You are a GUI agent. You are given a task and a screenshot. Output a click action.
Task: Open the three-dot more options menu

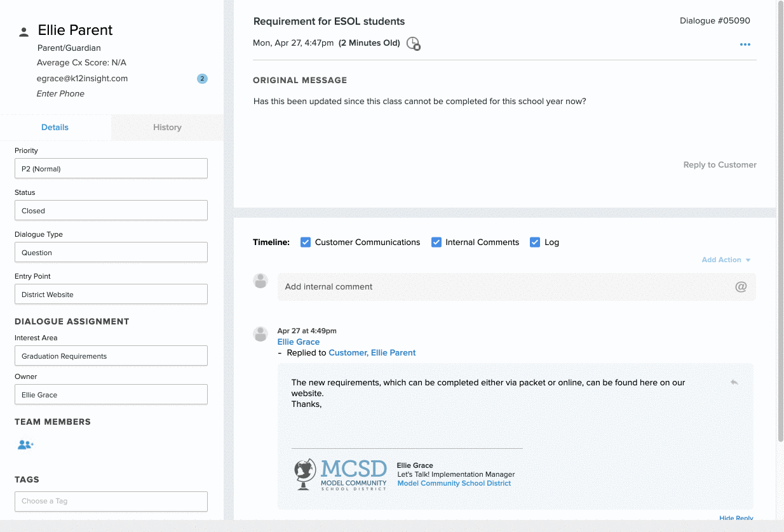click(x=745, y=44)
